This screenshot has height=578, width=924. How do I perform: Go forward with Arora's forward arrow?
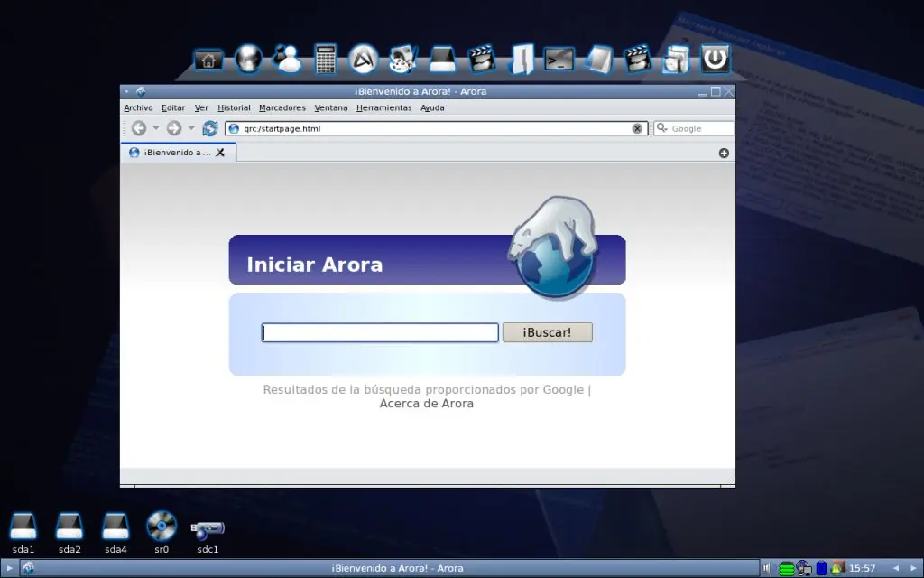pos(174,128)
